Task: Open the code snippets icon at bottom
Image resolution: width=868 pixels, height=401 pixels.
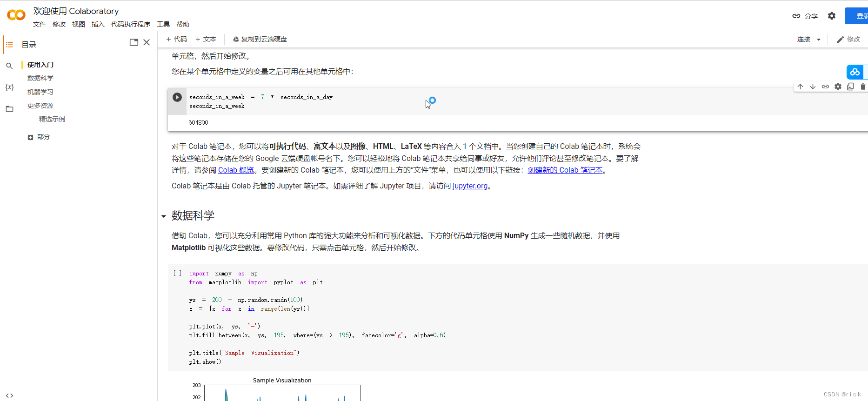Action: coord(9,395)
